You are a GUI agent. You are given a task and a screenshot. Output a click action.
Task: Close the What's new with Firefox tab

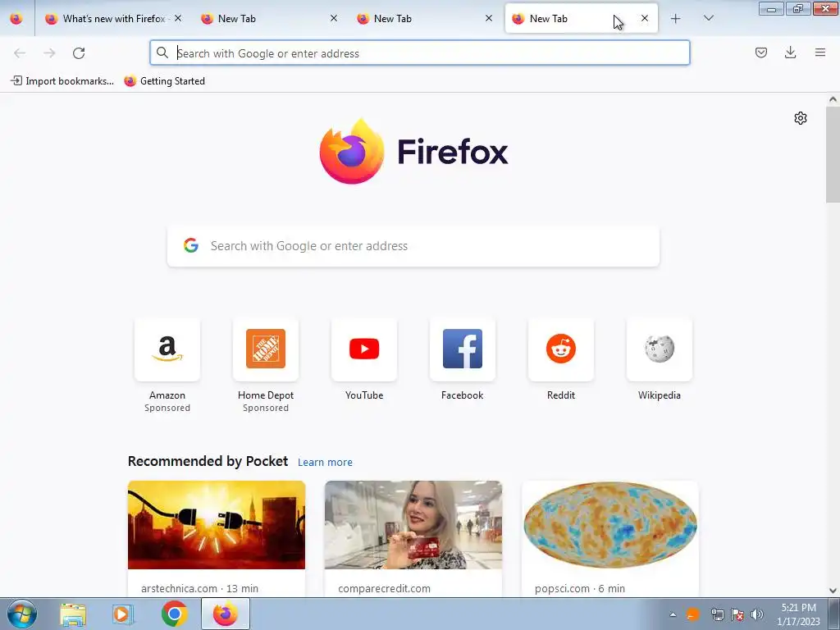pos(178,18)
